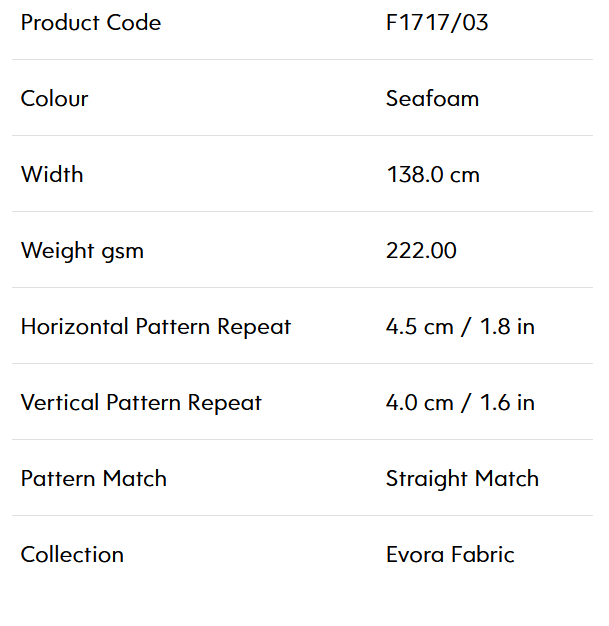Open the Evora Fabric collection link
609x626 pixels.
(450, 555)
